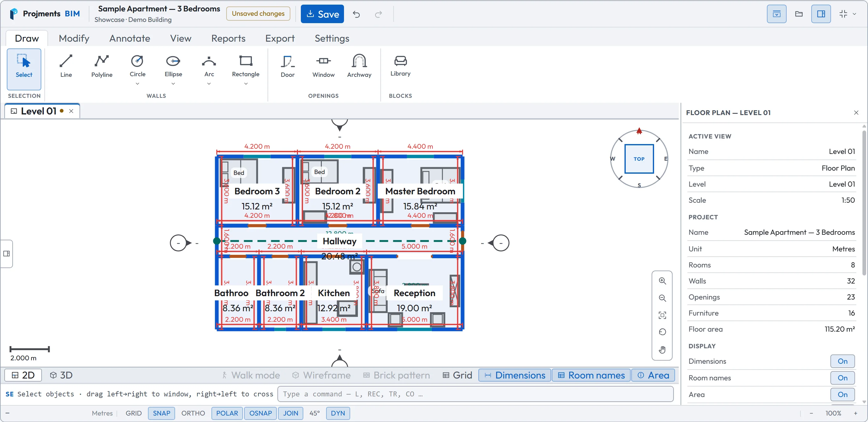Switch to the Export tab
This screenshot has height=422, width=868.
[x=280, y=38]
